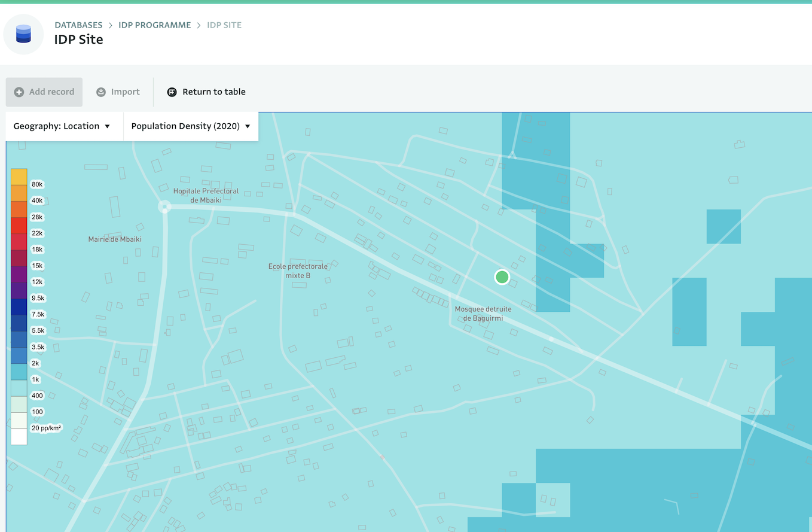Expand the Population Density (2020) dropdown
Image resolution: width=812 pixels, height=532 pixels.
pyautogui.click(x=191, y=126)
